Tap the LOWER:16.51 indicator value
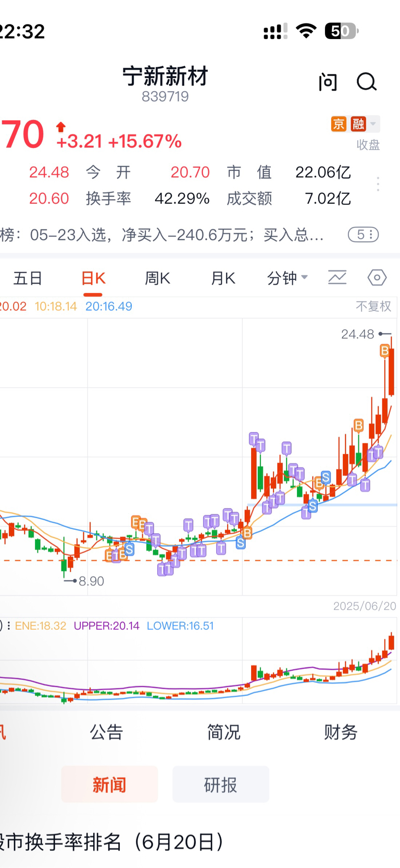Viewport: 400px width, 868px height. click(180, 626)
